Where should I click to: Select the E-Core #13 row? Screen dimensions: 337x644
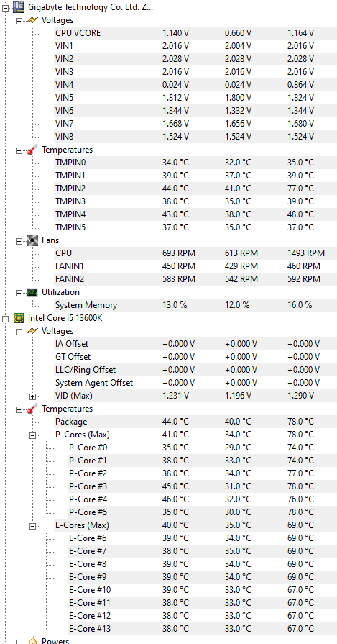(x=201, y=629)
